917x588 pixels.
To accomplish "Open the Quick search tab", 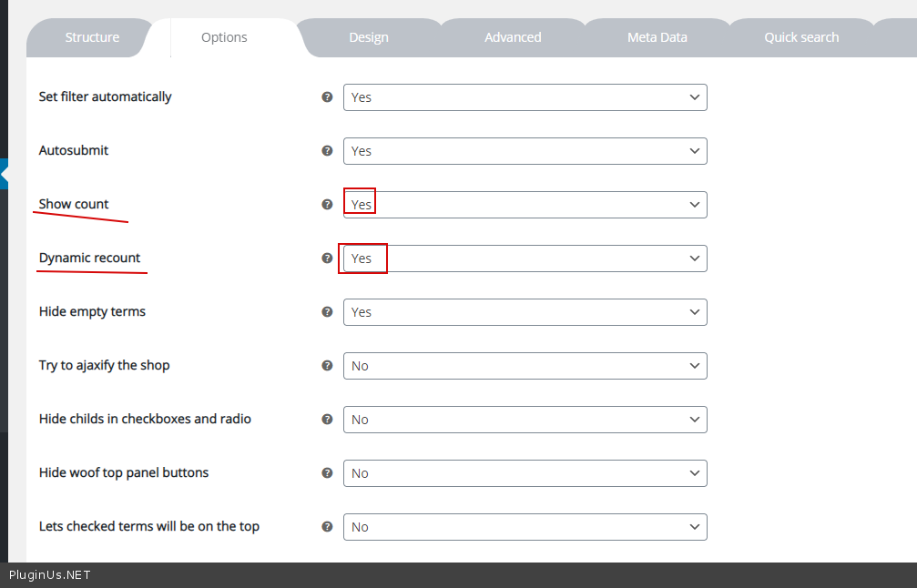I will click(x=801, y=37).
